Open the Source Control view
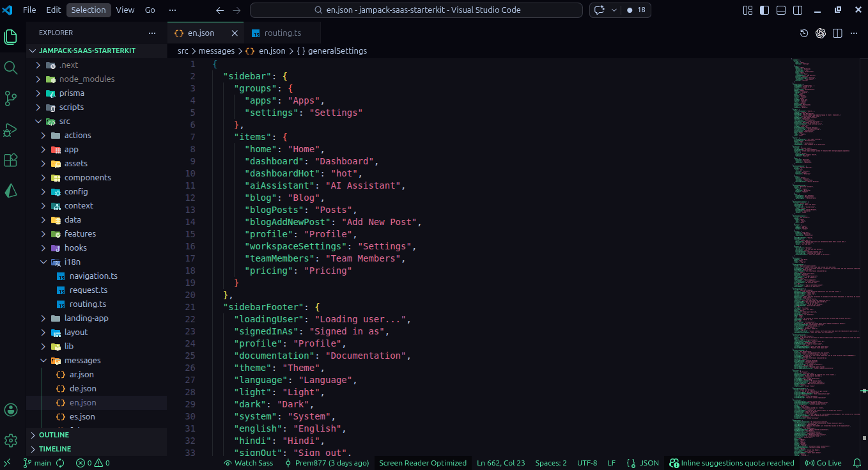Screen dimensions: 868x470 [11, 98]
